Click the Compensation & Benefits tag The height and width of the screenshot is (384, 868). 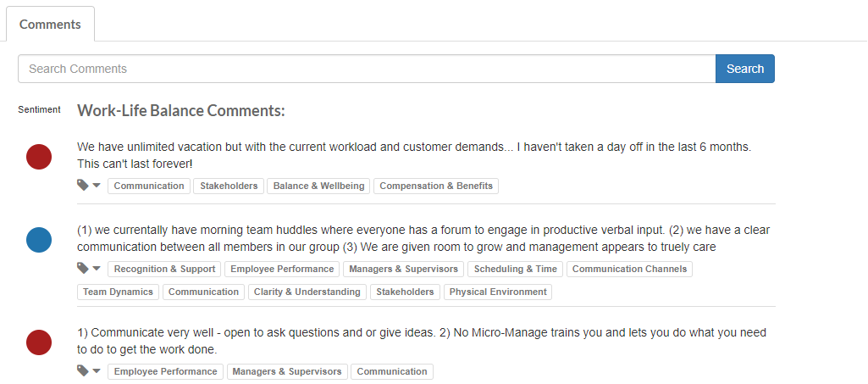click(x=436, y=186)
